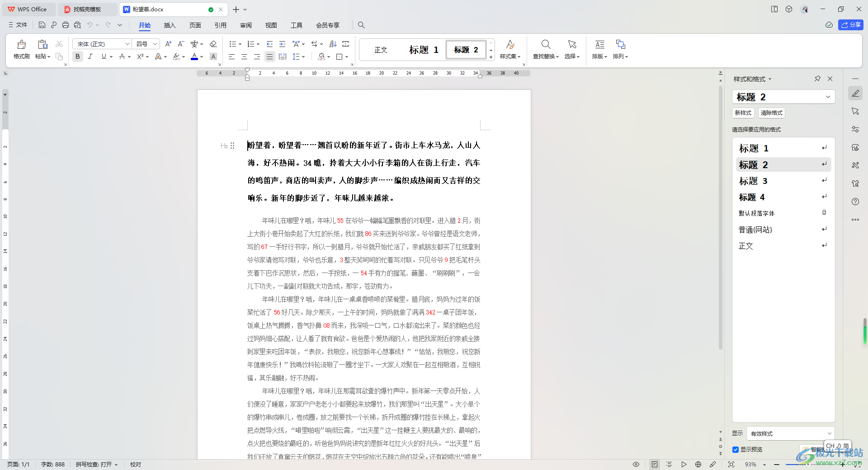The height and width of the screenshot is (470, 868).
Task: Open the font size dropdown
Action: point(155,44)
